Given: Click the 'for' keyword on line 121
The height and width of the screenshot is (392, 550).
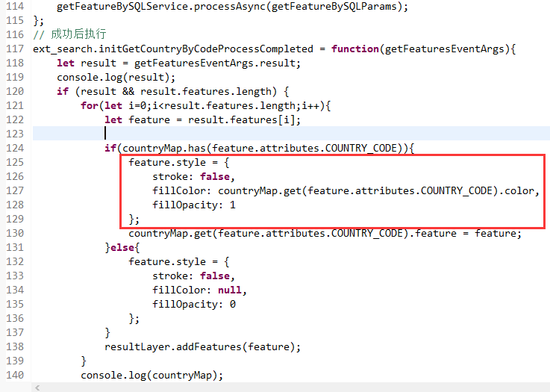Looking at the screenshot, I should 90,105.
